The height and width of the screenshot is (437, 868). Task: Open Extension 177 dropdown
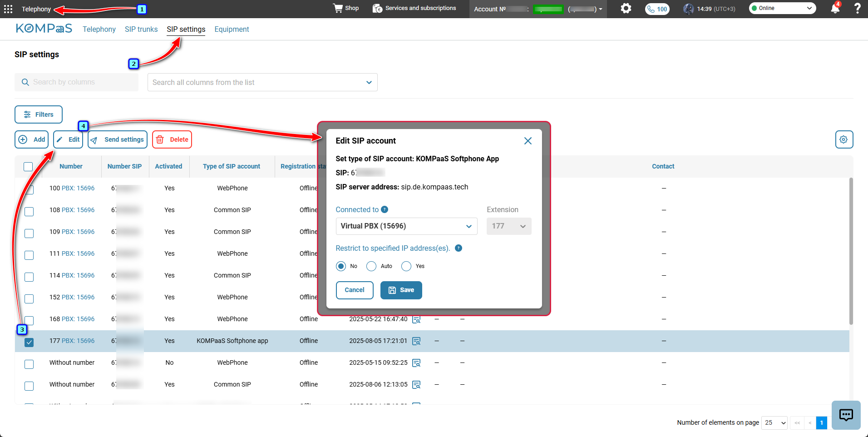pos(509,226)
